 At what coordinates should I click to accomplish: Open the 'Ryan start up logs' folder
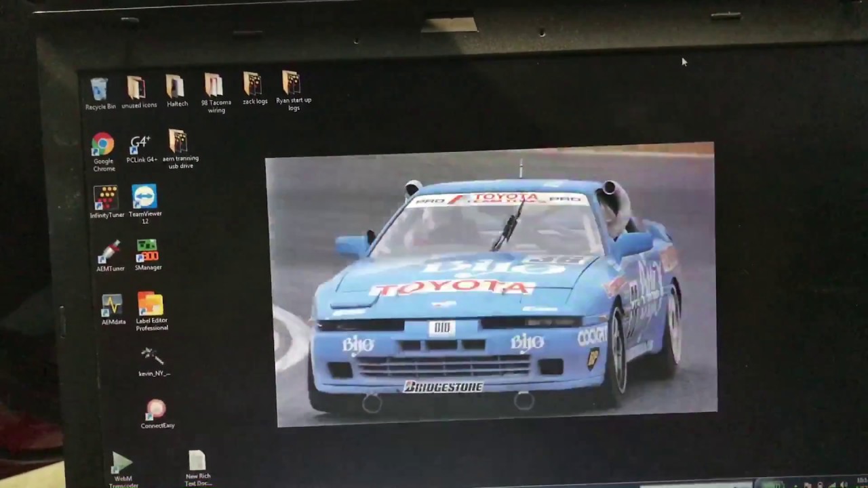tap(293, 91)
